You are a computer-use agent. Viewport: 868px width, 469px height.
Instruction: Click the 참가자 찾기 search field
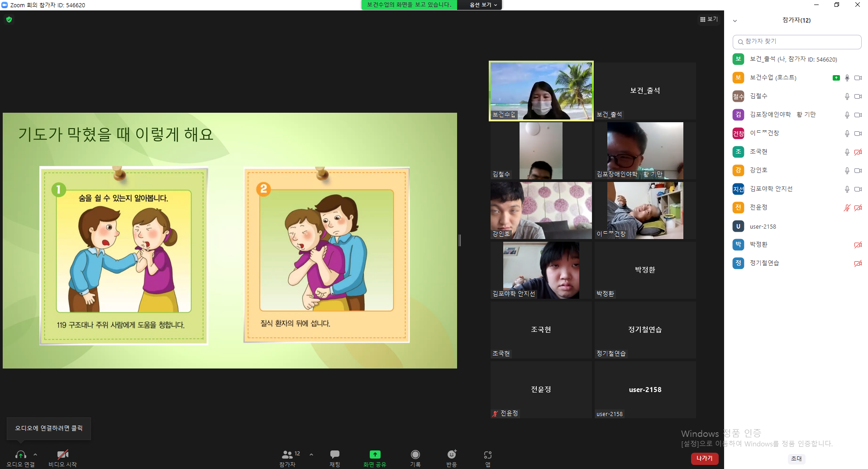coord(797,42)
